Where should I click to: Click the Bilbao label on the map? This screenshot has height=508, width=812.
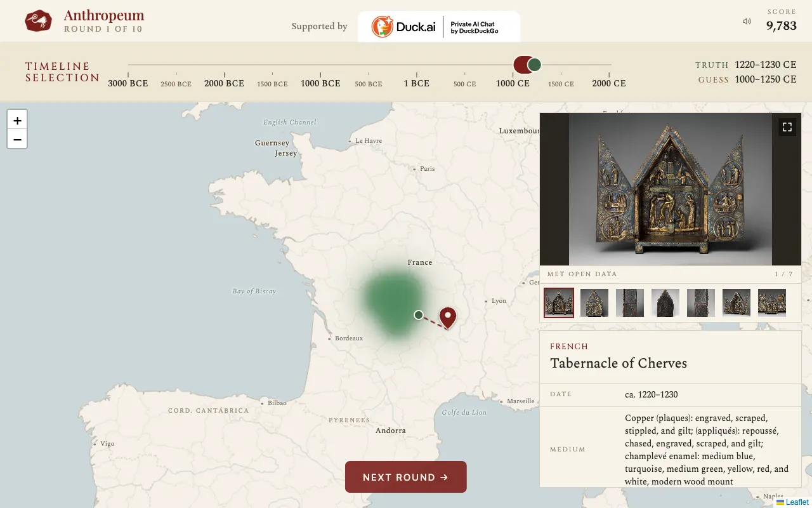277,403
